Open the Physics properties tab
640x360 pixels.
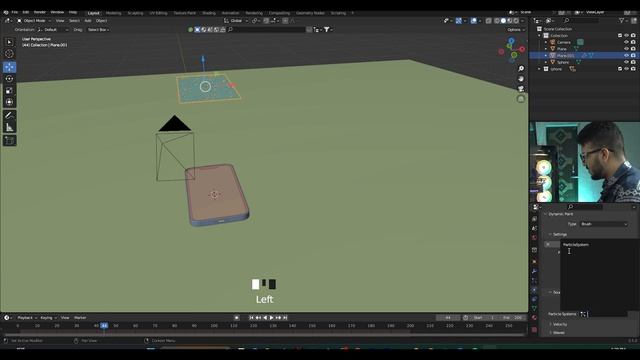[x=534, y=290]
